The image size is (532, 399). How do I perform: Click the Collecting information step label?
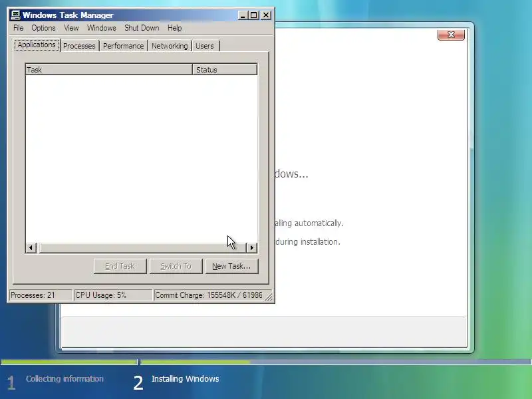pyautogui.click(x=65, y=378)
